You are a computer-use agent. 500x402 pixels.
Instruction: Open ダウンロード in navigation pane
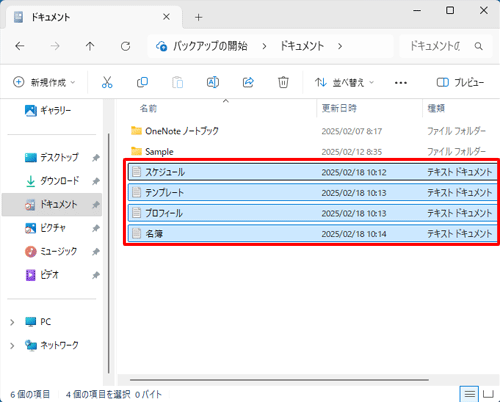[x=52, y=181]
